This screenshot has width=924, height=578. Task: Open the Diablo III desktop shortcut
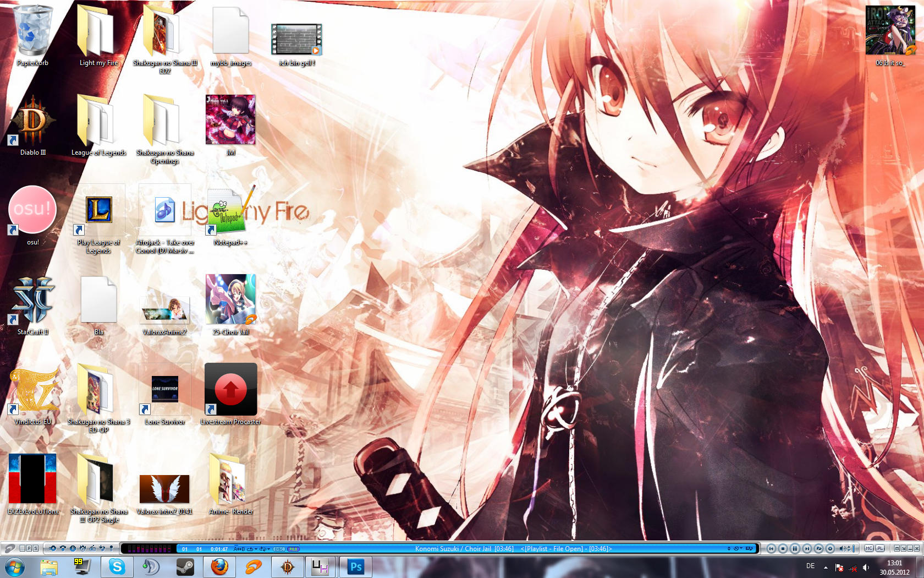tap(32, 122)
